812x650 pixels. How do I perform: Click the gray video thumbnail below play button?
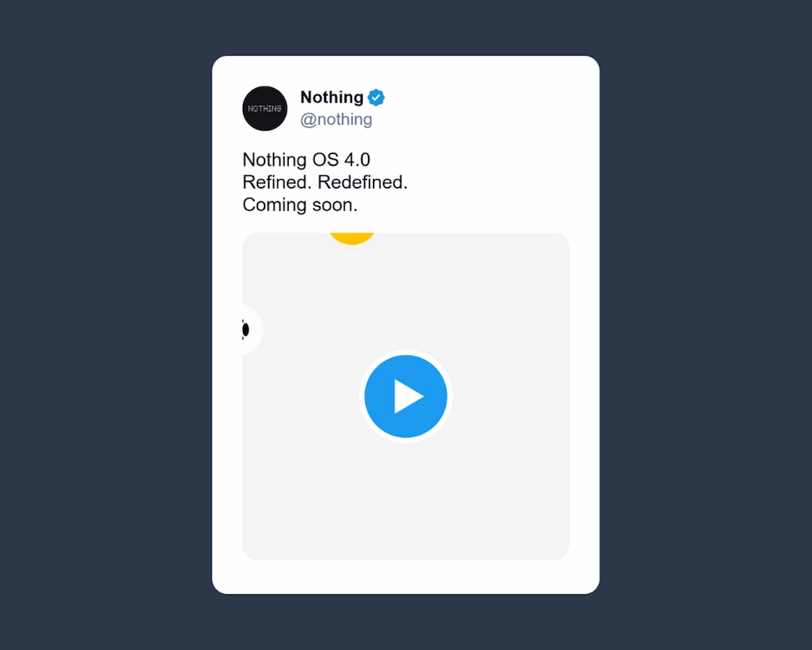pos(406,500)
